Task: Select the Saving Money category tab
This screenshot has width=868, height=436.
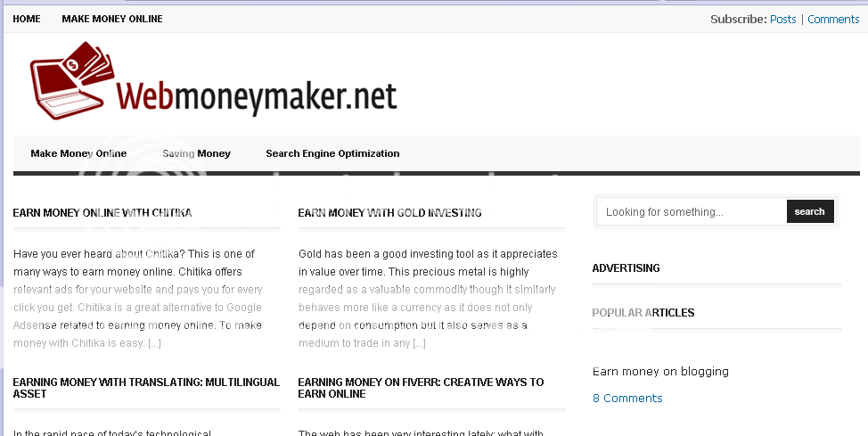Action: coord(197,153)
